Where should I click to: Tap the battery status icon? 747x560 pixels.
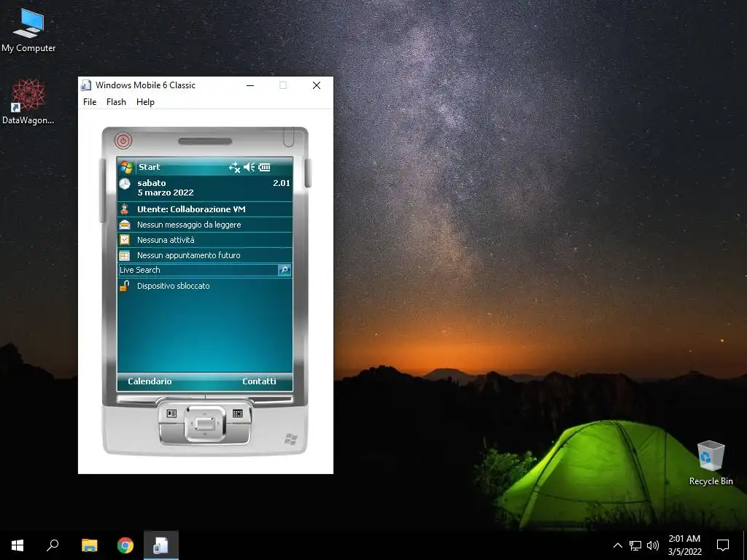click(264, 167)
